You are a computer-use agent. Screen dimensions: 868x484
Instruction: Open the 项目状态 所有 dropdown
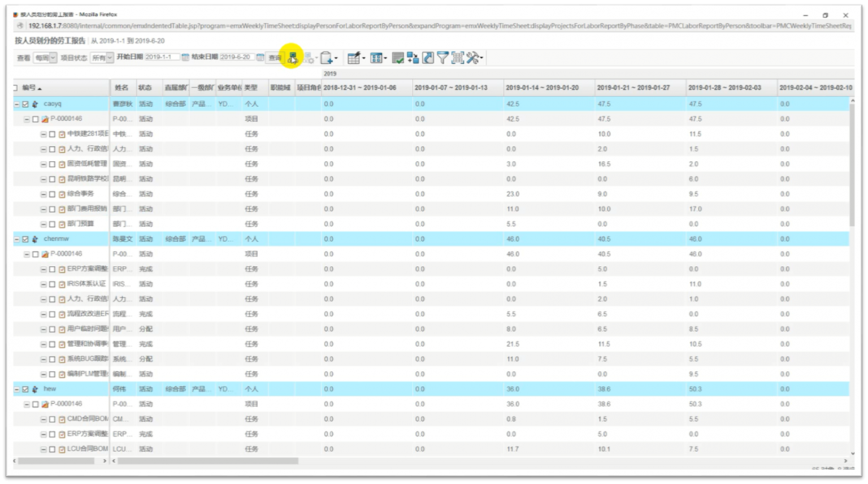(102, 58)
